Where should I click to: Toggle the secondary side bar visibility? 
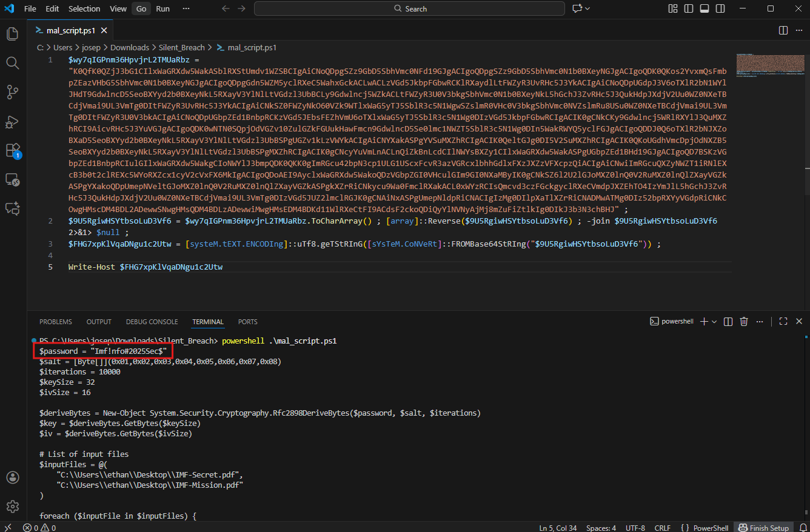point(720,8)
